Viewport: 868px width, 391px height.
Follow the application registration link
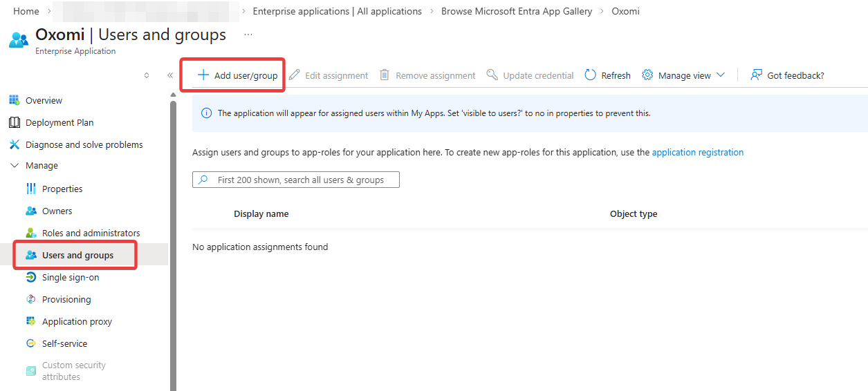(x=697, y=152)
